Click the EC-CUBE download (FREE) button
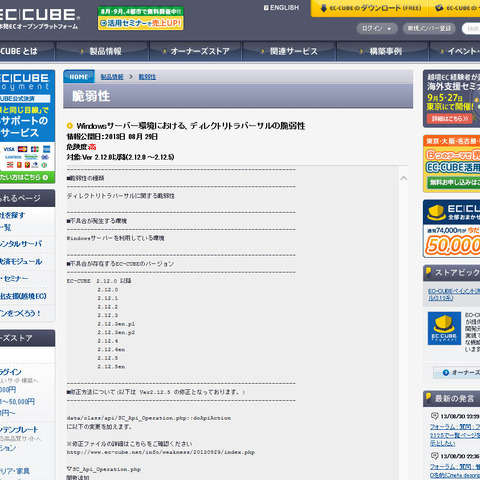Viewport: 480px width, 480px height. pos(370,8)
